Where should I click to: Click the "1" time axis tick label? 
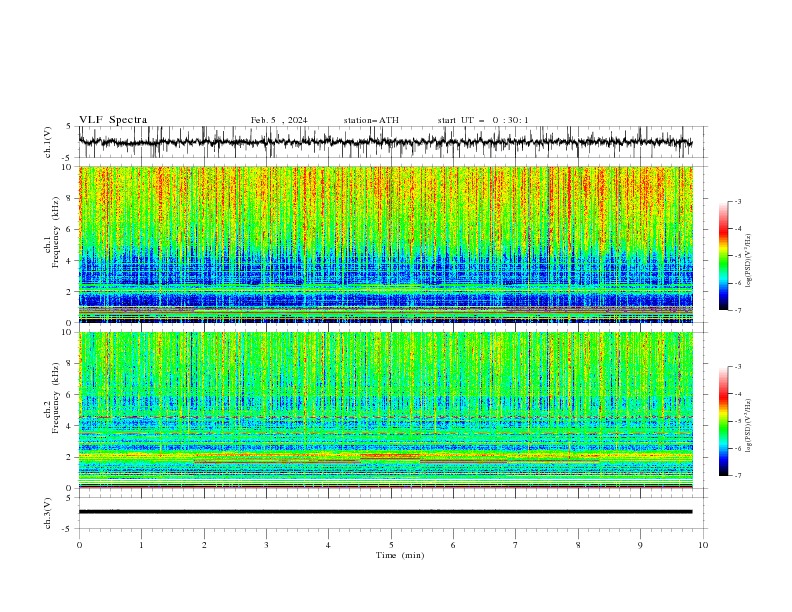[x=141, y=545]
